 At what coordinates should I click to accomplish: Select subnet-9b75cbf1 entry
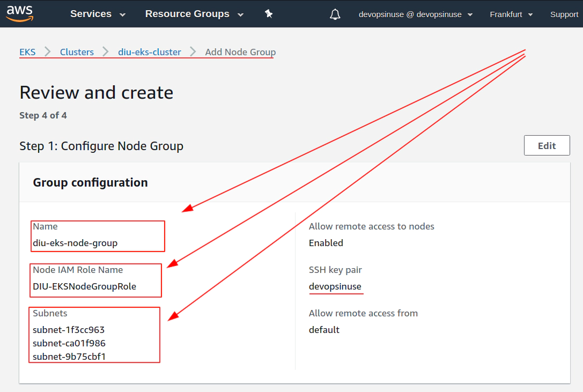point(69,357)
